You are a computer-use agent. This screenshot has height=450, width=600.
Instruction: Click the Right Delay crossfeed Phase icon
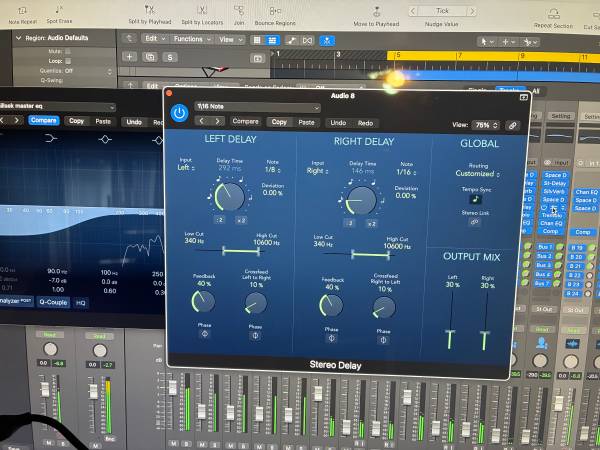click(383, 338)
